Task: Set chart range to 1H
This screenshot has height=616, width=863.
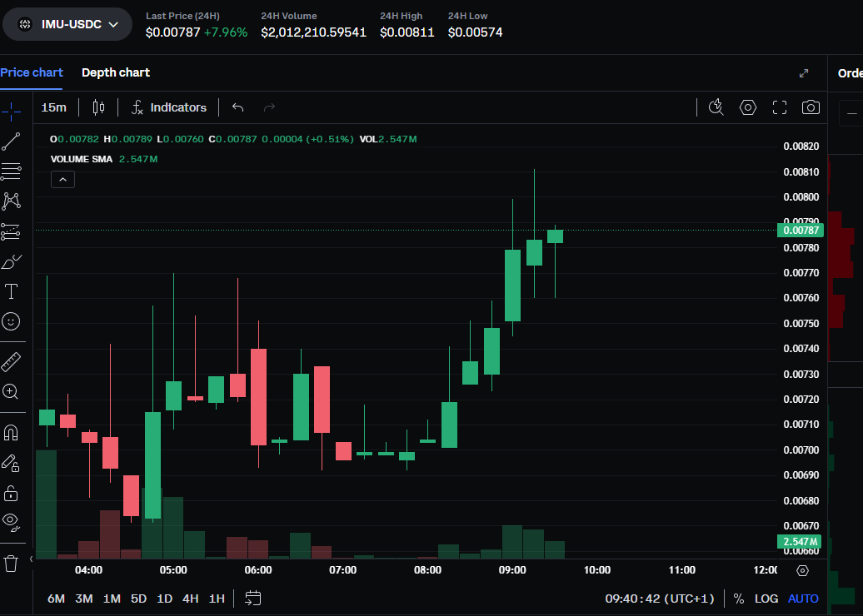Action: coord(217,599)
